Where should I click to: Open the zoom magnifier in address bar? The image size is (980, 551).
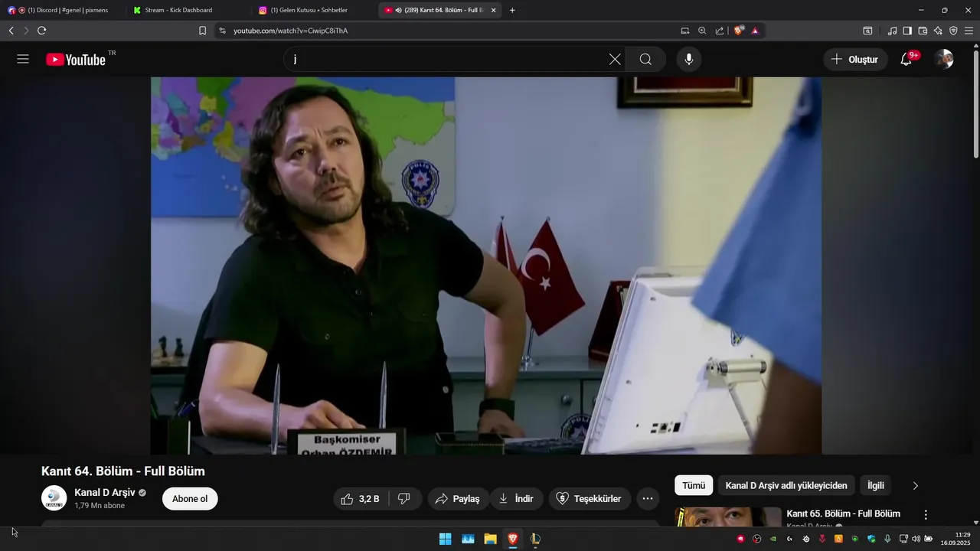(702, 31)
